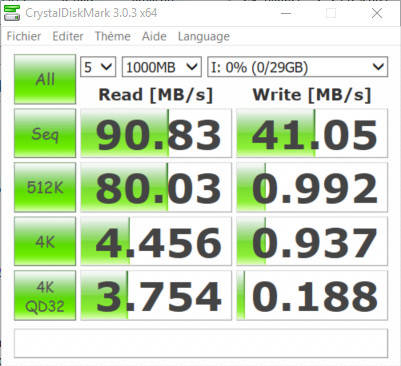Click the 4K QD32 read result 3.754
This screenshot has height=366, width=401.
[156, 296]
